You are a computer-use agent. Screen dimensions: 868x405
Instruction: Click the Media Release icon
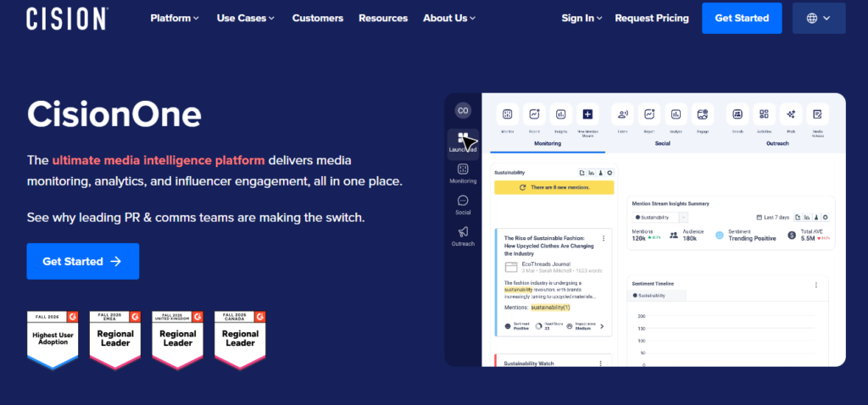point(818,114)
